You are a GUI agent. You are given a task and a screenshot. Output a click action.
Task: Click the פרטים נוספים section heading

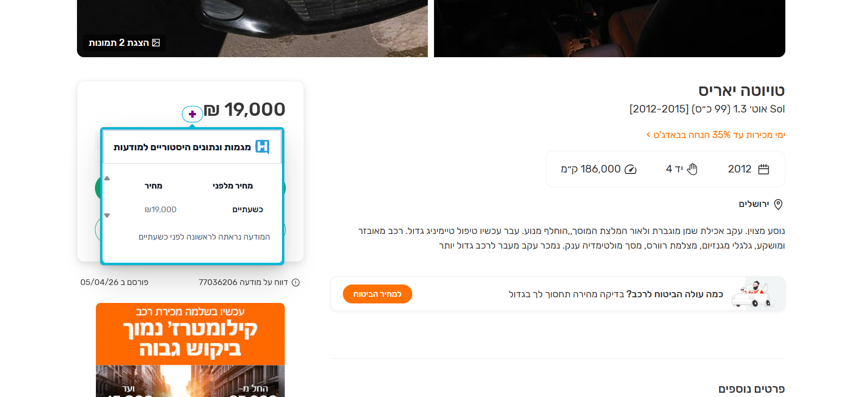751,389
